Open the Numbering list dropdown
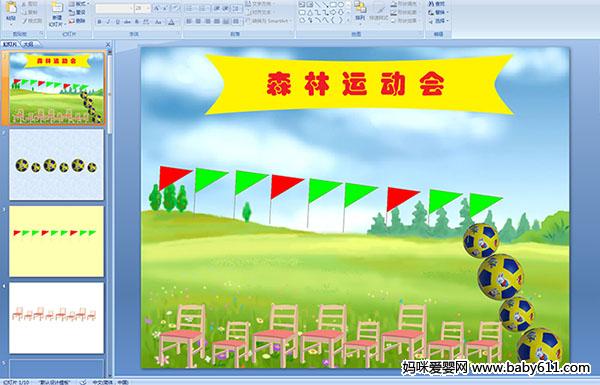The image size is (600, 385). (x=203, y=8)
